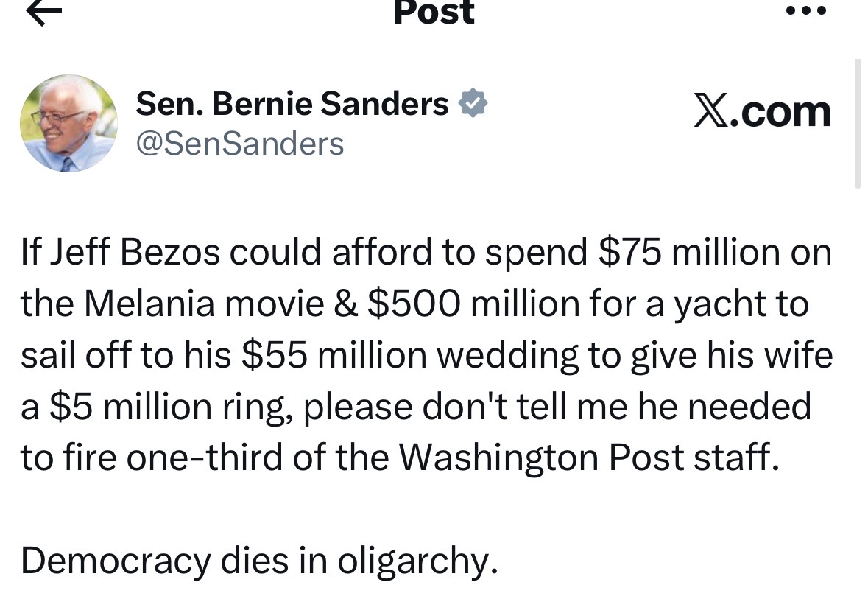Click "Melania movie" in the post text
Image resolution: width=868 pixels, height=613 pixels.
click(x=204, y=304)
